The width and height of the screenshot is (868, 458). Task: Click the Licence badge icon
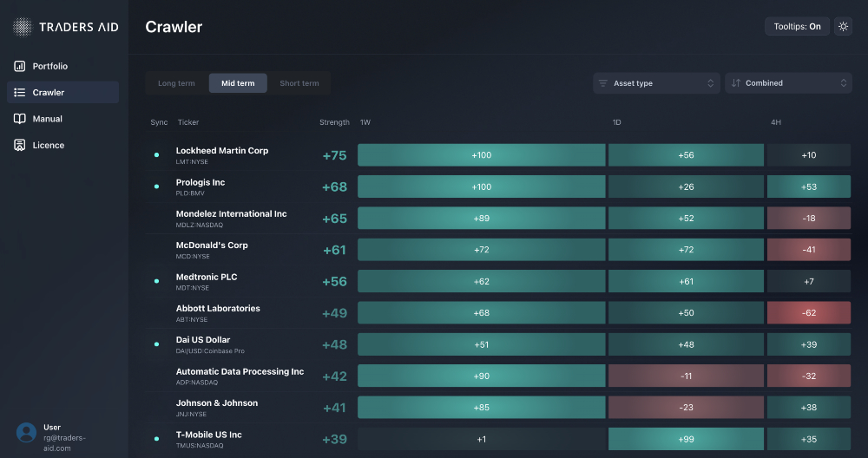(20, 146)
